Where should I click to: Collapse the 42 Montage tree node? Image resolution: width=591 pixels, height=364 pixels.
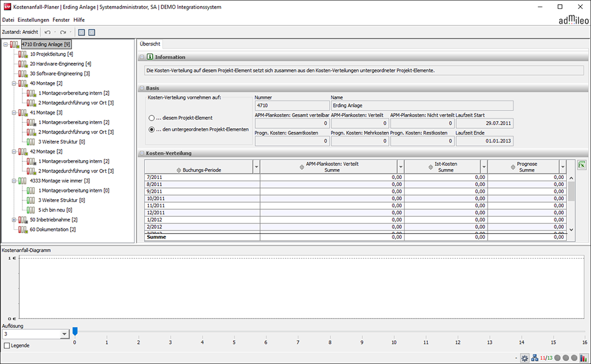pyautogui.click(x=14, y=151)
